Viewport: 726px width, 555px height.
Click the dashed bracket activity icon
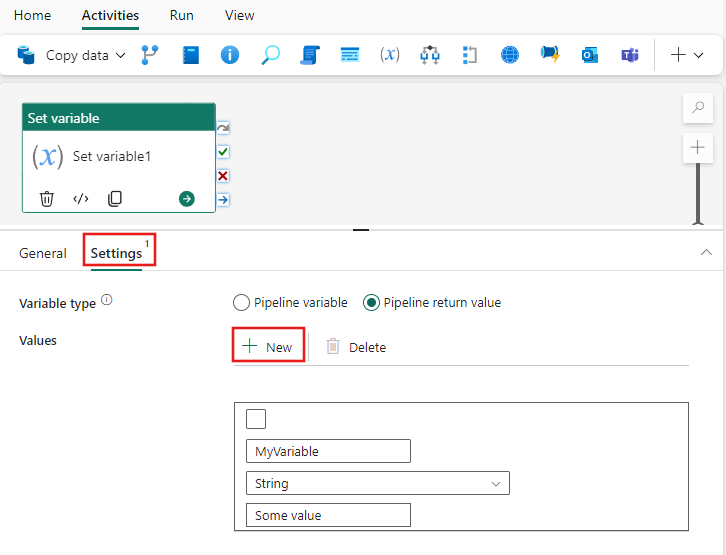tap(469, 55)
